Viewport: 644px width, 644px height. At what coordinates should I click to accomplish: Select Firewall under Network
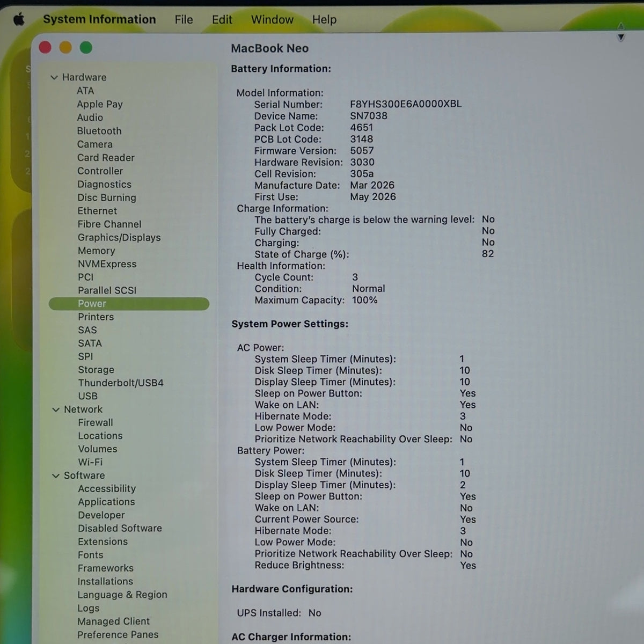96,422
